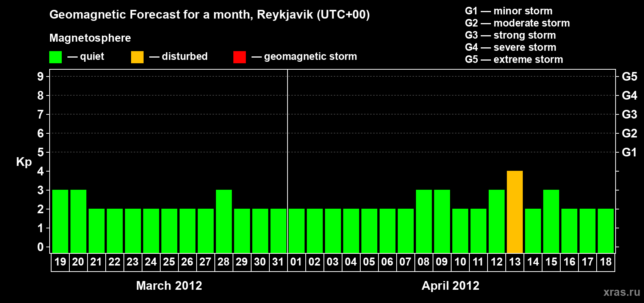Viewport: 644px width, 303px height.
Task: Click the April 2012 month label
Action: point(450,286)
